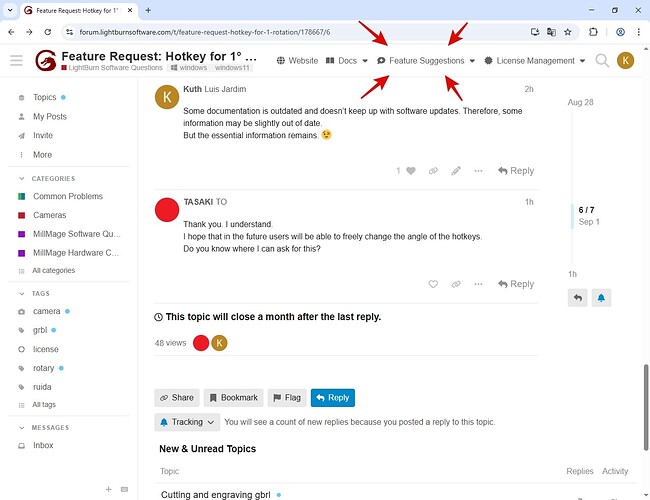Toggle the hamburger sidebar menu
650x500 pixels.
tap(16, 61)
